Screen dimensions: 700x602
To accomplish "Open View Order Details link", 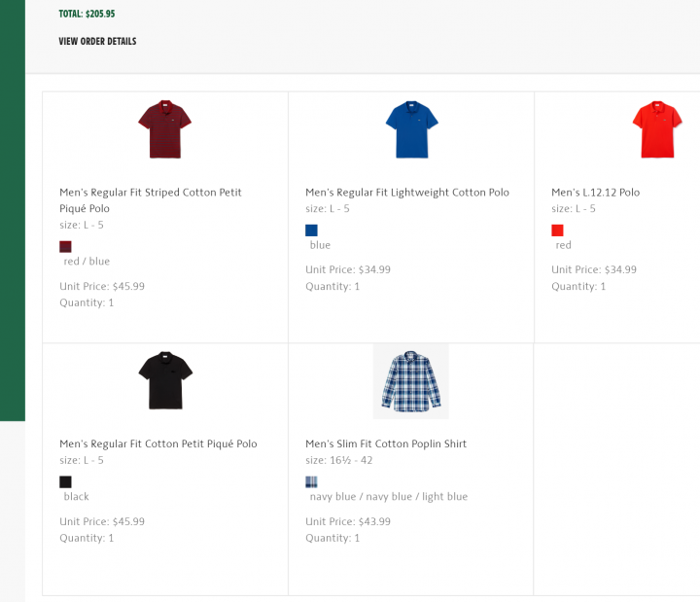I will (x=97, y=42).
